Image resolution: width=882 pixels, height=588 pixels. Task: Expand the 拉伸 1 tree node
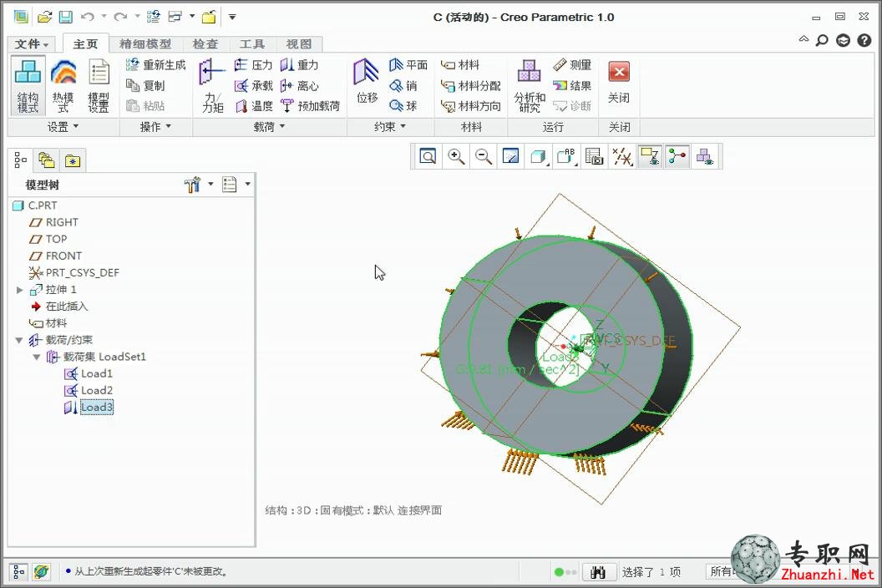(x=20, y=290)
